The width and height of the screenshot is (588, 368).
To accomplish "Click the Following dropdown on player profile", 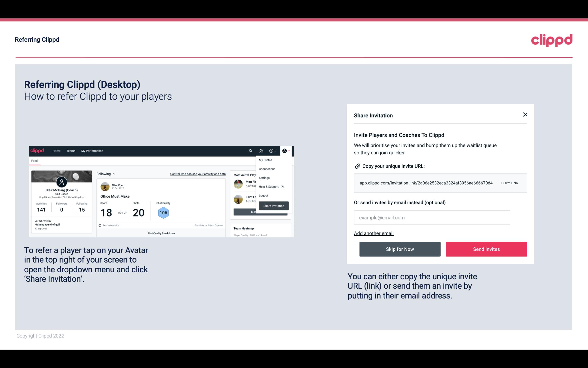I will click(x=105, y=174).
